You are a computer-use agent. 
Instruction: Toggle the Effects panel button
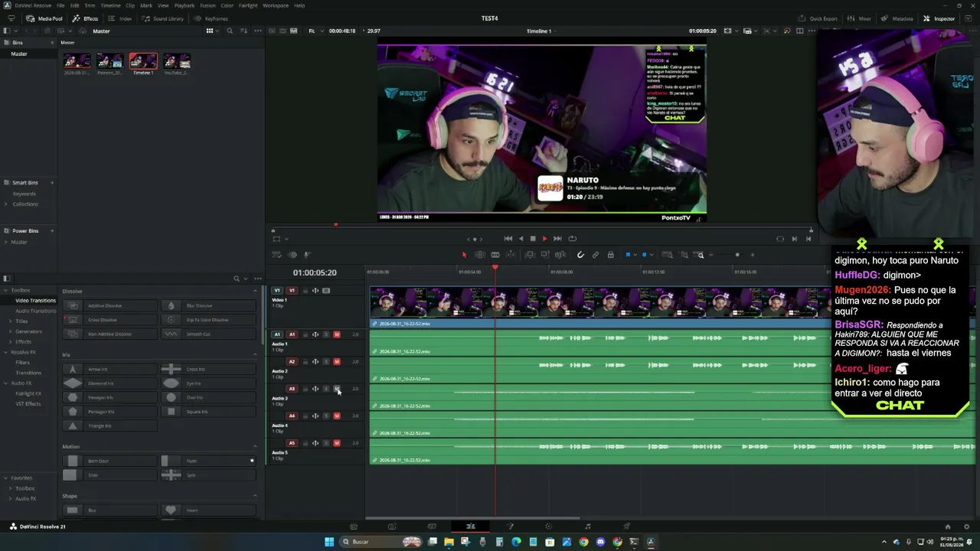point(85,18)
